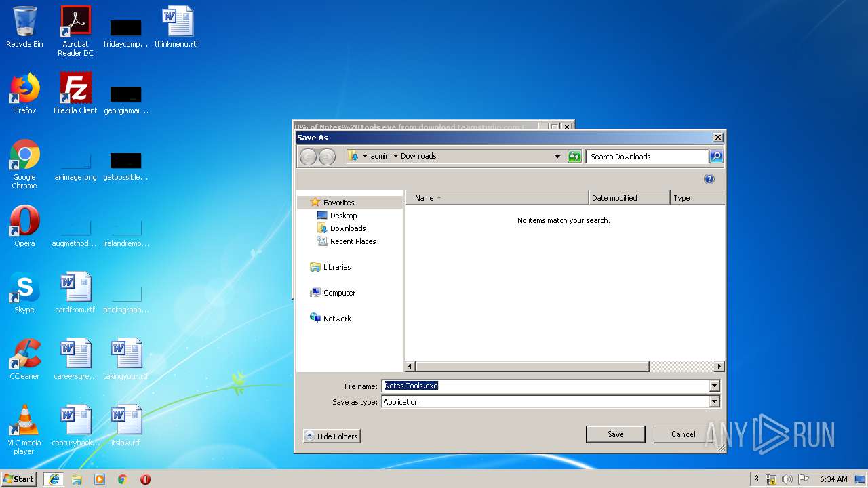
Task: Show hidden system tray icons
Action: 757,479
